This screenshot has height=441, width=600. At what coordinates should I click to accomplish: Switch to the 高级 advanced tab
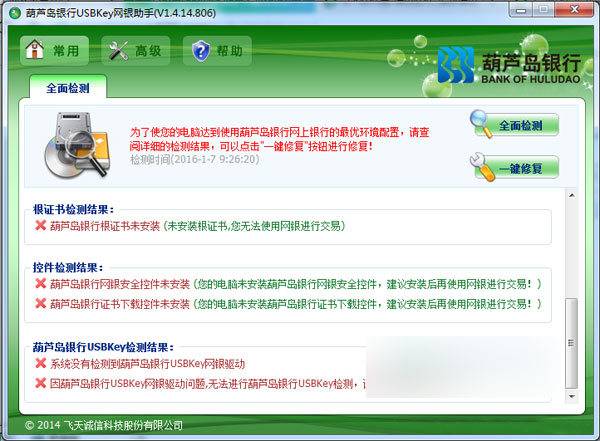(x=135, y=50)
